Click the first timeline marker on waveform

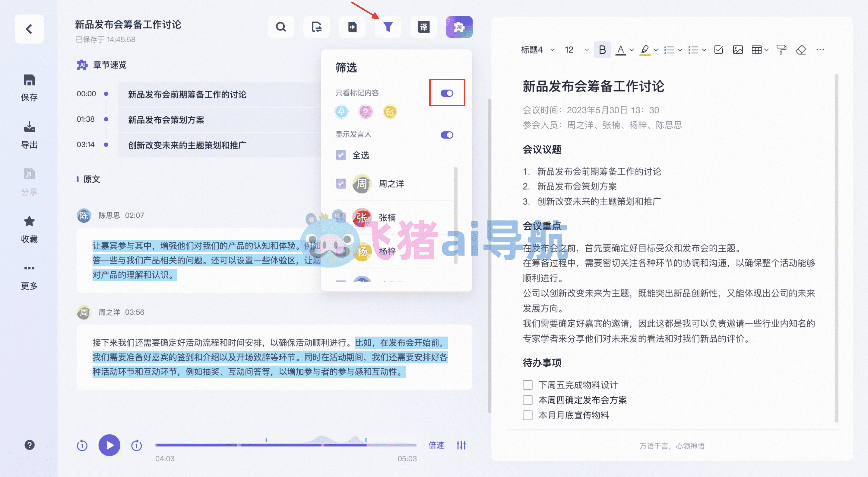point(266,440)
